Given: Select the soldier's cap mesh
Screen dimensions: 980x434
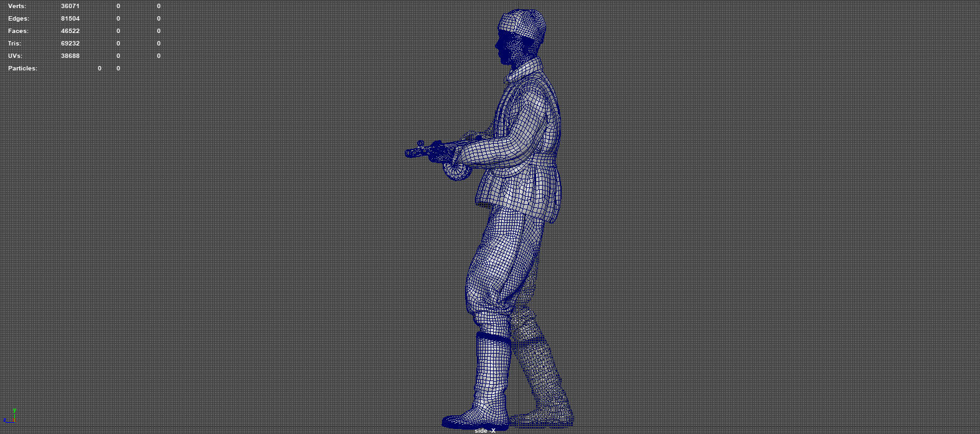Looking at the screenshot, I should [x=523, y=25].
